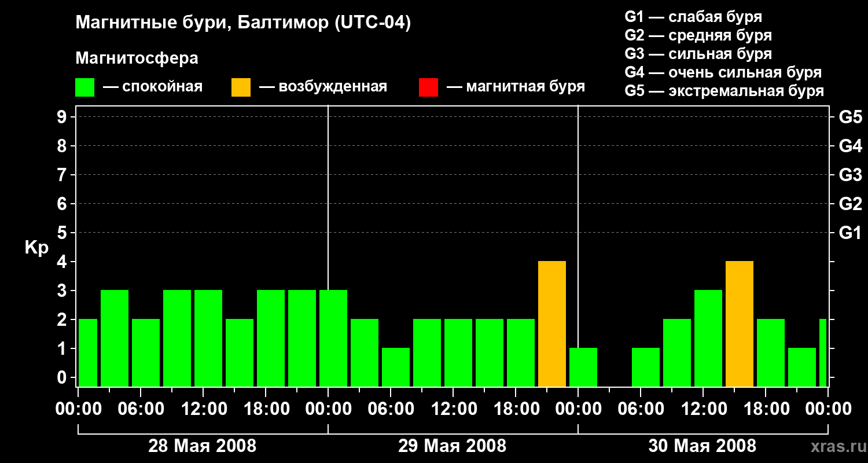Click the '30 Мая 2008' date label
868x463 pixels.
tap(703, 446)
